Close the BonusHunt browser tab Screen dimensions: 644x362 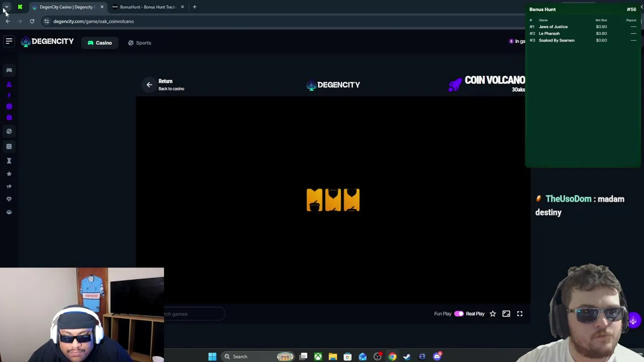(x=182, y=7)
